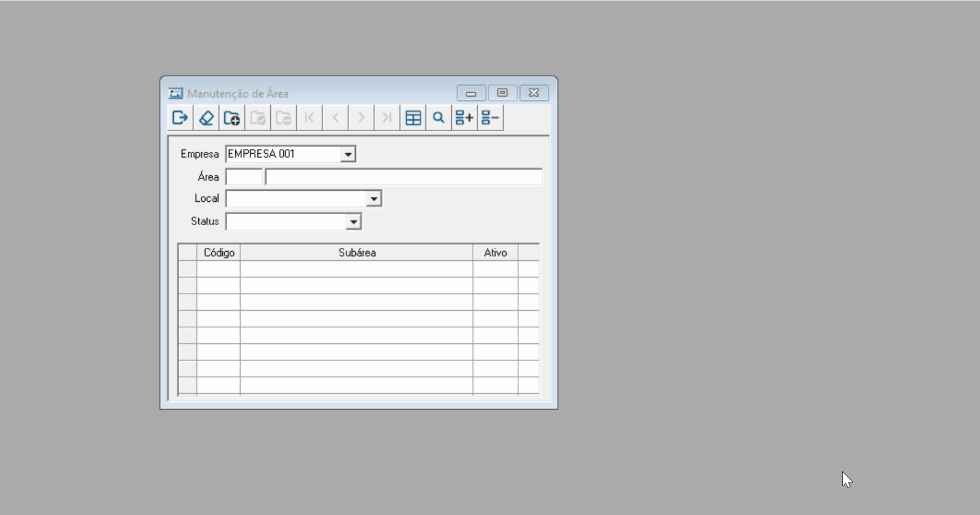Maximize the Manutenção de Área window
The width and height of the screenshot is (980, 515).
coord(502,93)
